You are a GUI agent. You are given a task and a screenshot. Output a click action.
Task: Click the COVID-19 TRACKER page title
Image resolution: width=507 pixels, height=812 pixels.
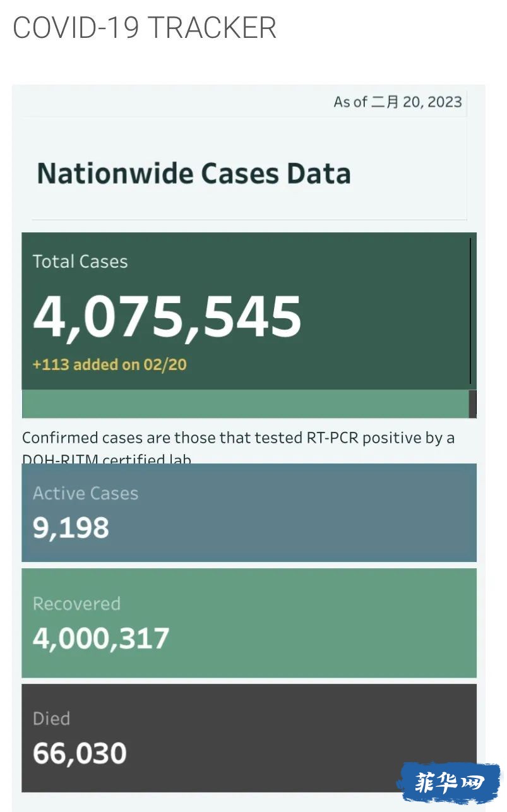(145, 28)
